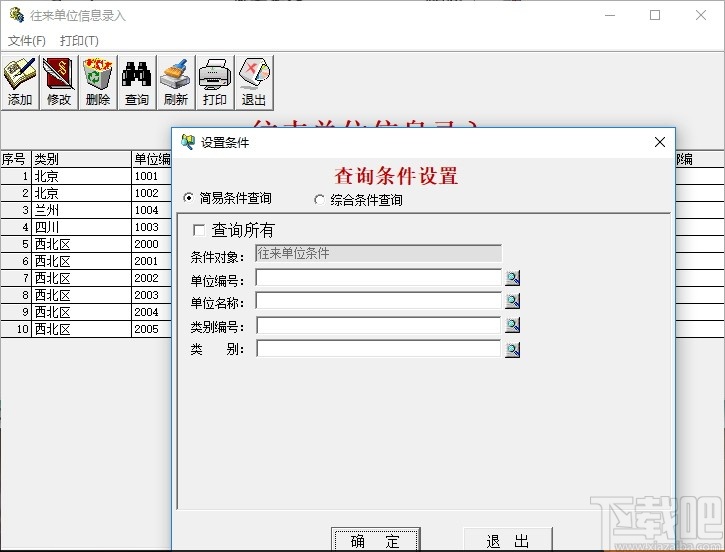Click the unit code 2005 cell
The width and height of the screenshot is (725, 552).
coord(152,329)
